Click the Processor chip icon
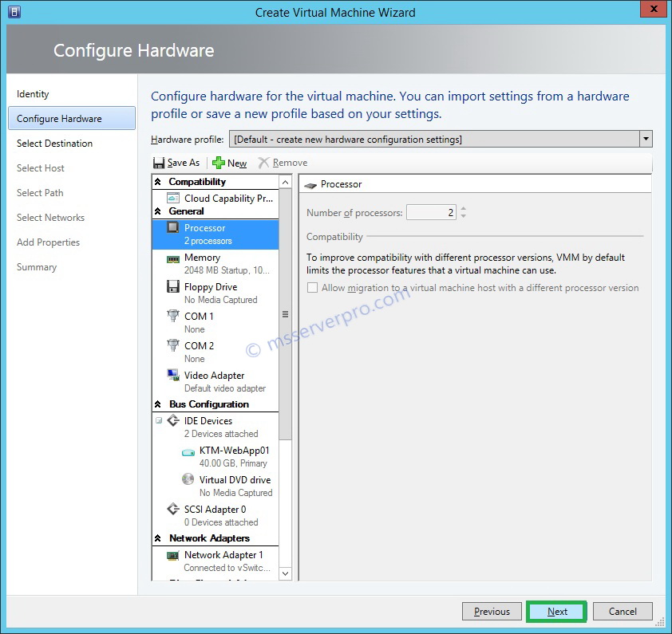This screenshot has height=634, width=672. click(x=173, y=227)
